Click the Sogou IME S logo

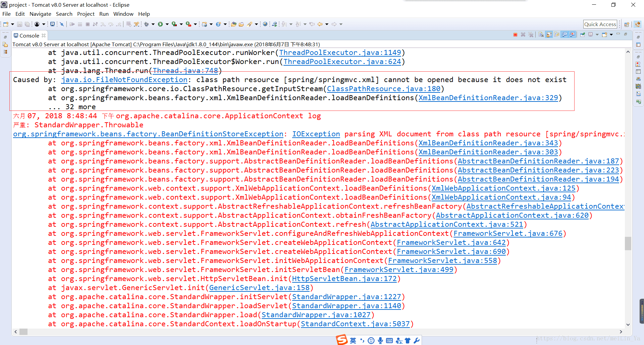pos(342,340)
